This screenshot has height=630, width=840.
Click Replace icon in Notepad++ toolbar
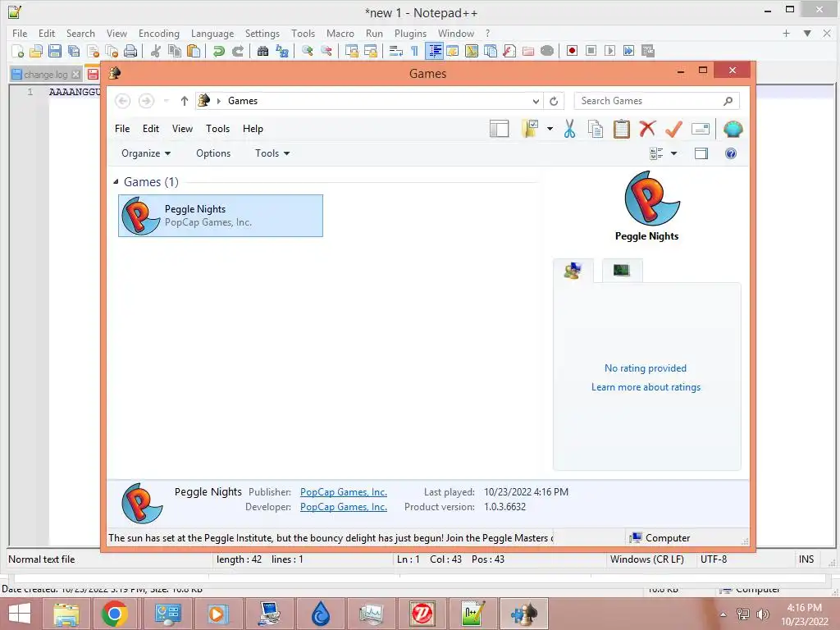(x=282, y=51)
